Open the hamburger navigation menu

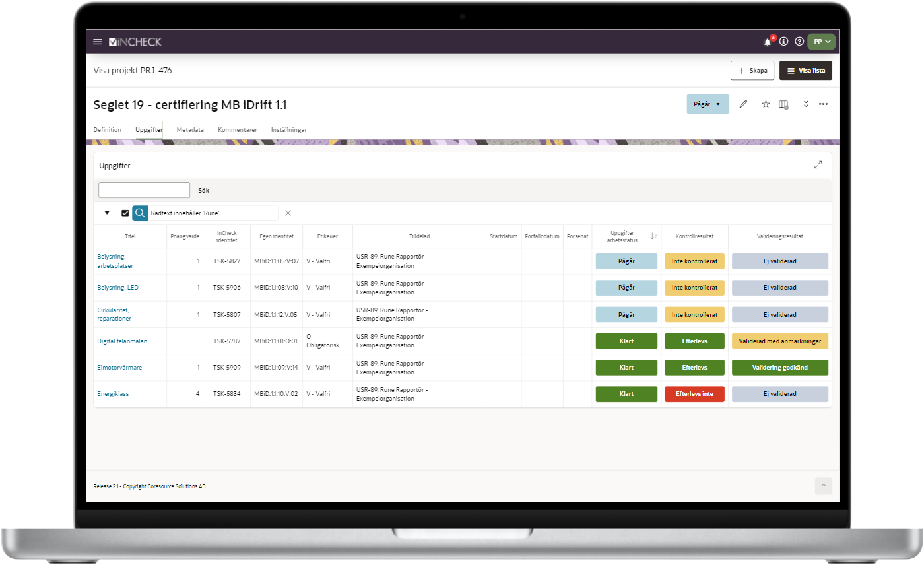(98, 42)
